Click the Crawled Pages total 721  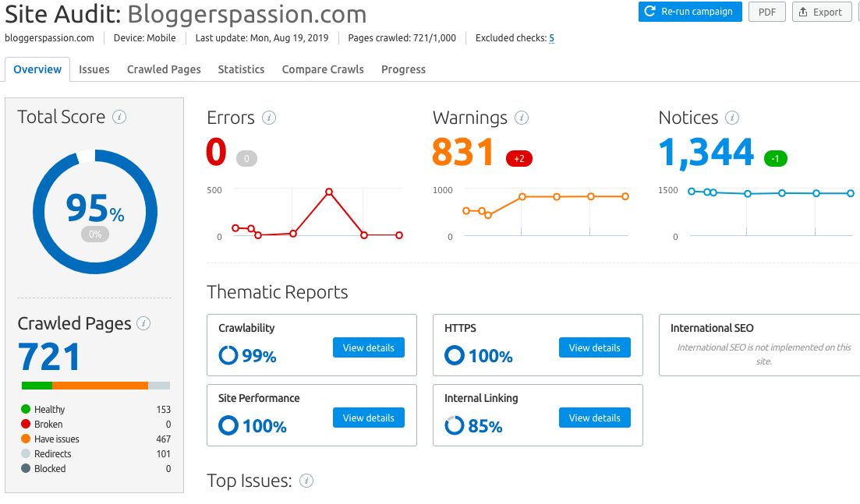coord(49,357)
